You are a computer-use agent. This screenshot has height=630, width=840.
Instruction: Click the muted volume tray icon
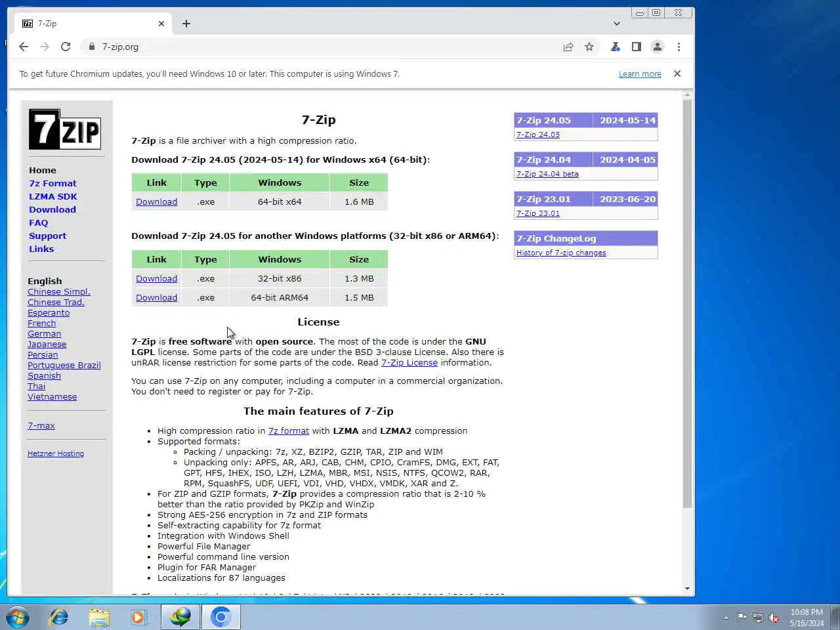click(x=774, y=618)
